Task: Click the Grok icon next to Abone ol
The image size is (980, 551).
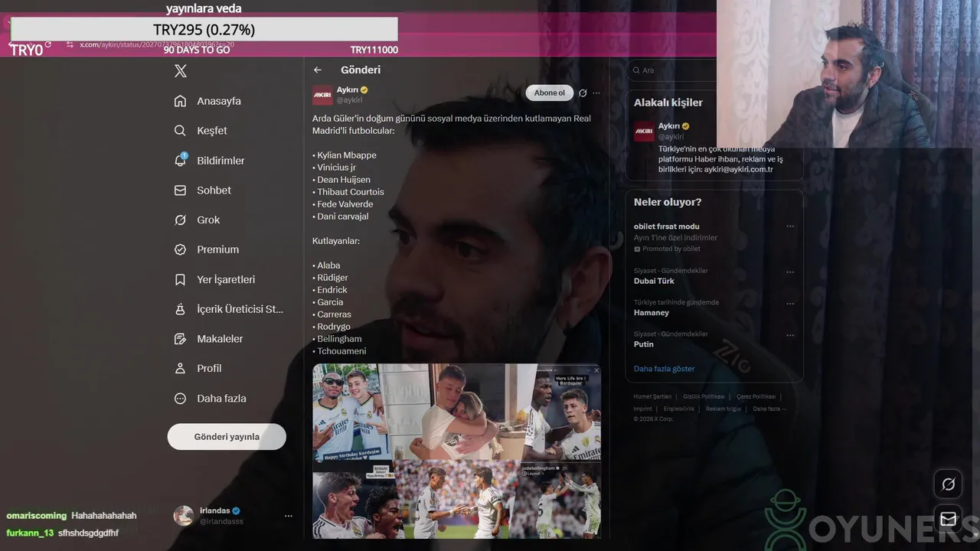Action: pos(583,93)
